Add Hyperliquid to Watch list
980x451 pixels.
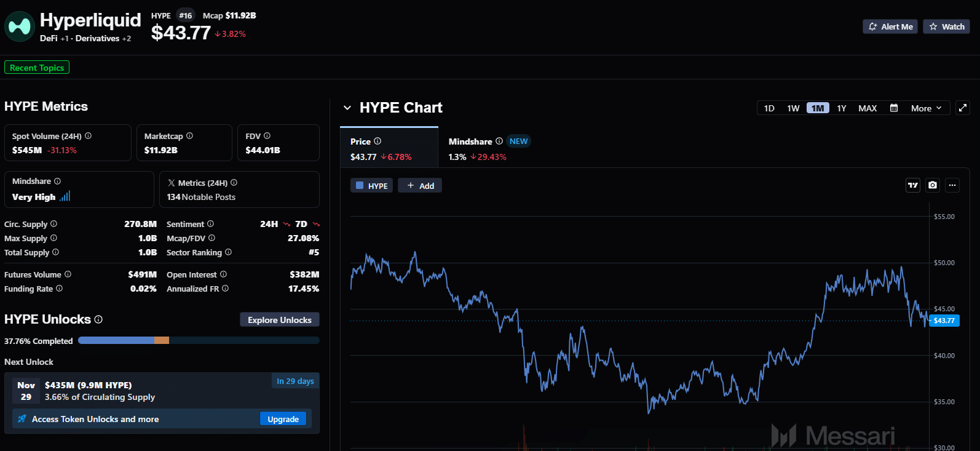[x=947, y=26]
